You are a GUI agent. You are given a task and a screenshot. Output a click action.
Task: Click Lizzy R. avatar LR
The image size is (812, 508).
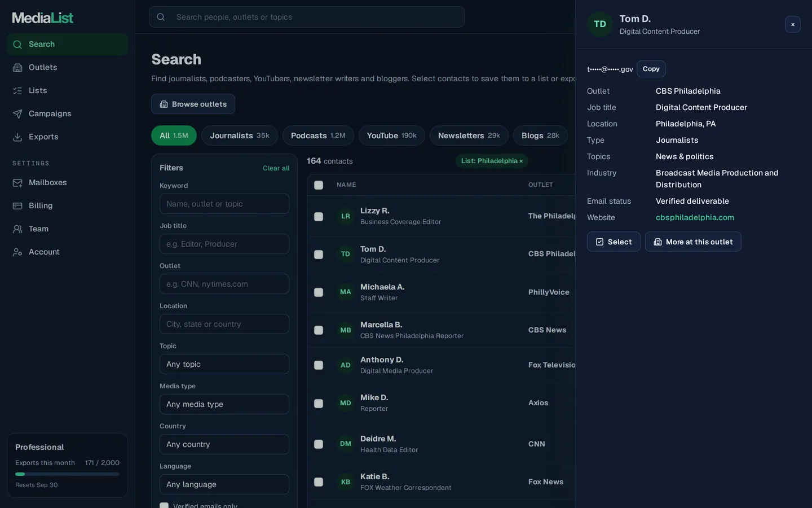(x=346, y=216)
